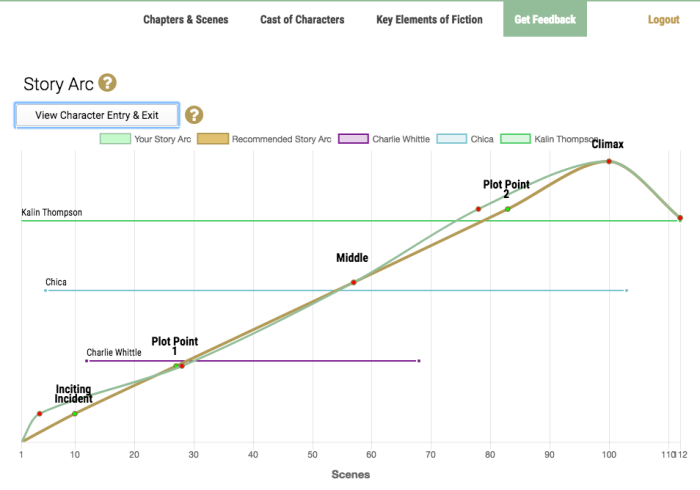Switch to Cast of Characters tab

[302, 19]
